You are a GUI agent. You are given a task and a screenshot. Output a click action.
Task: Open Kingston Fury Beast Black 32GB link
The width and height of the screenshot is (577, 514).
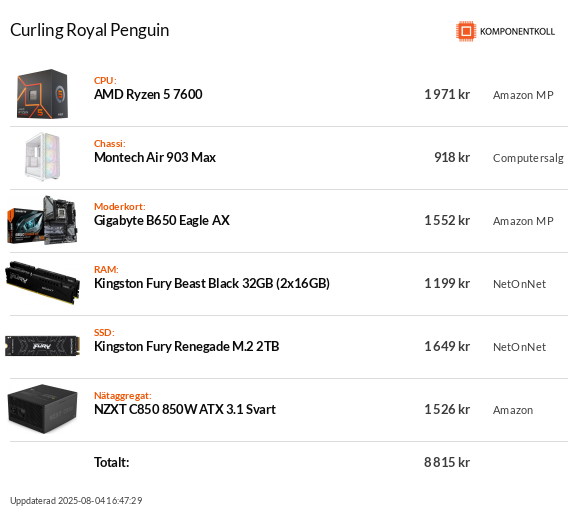(212, 283)
